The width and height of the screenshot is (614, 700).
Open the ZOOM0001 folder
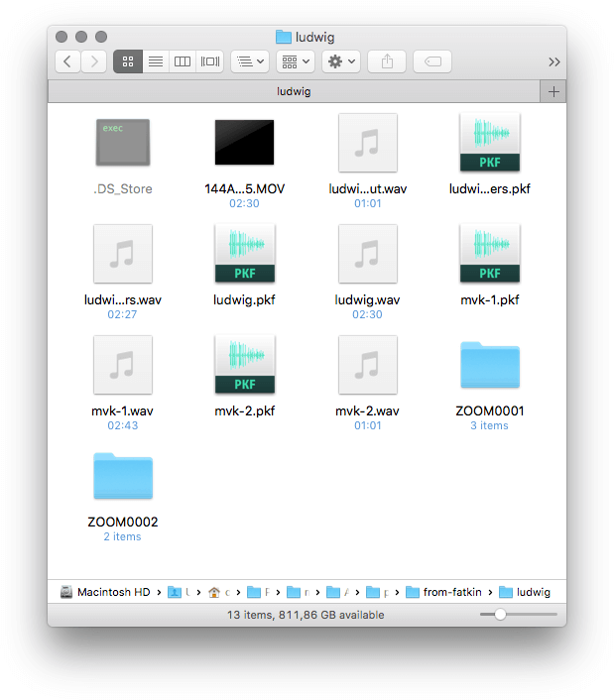(x=489, y=366)
